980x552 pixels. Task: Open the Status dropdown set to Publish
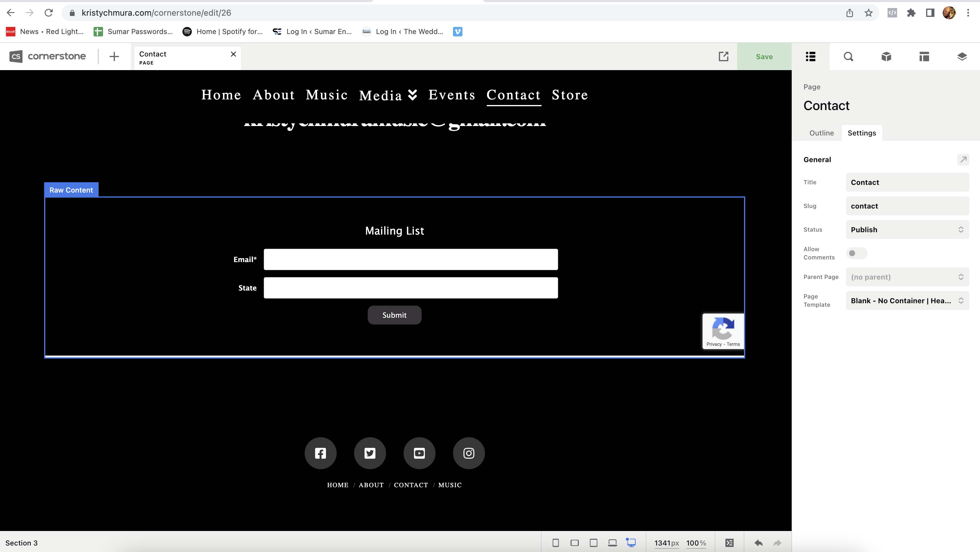point(907,230)
